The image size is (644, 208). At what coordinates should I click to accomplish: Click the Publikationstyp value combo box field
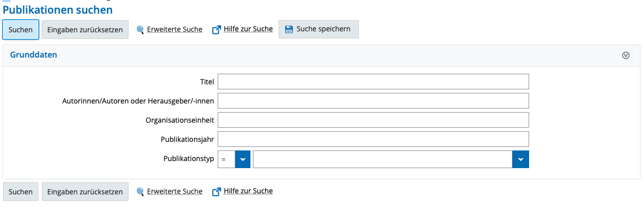pyautogui.click(x=382, y=159)
